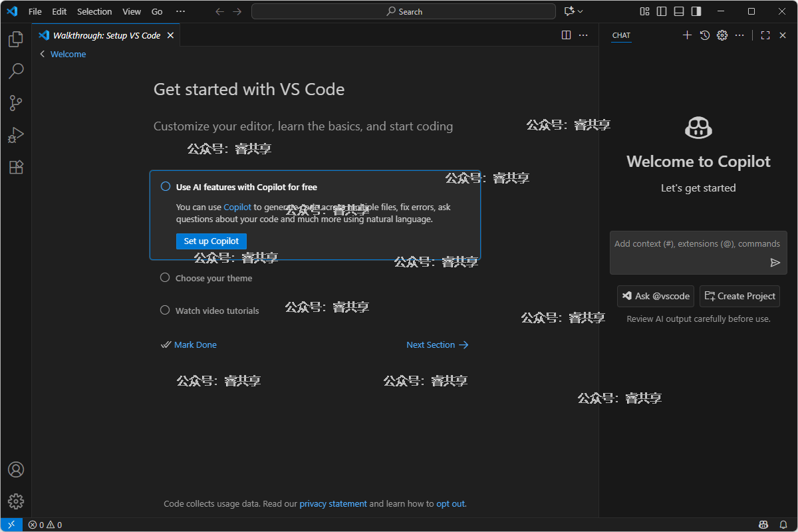798x532 pixels.
Task: Focus the Search box in the title bar
Action: pos(404,11)
